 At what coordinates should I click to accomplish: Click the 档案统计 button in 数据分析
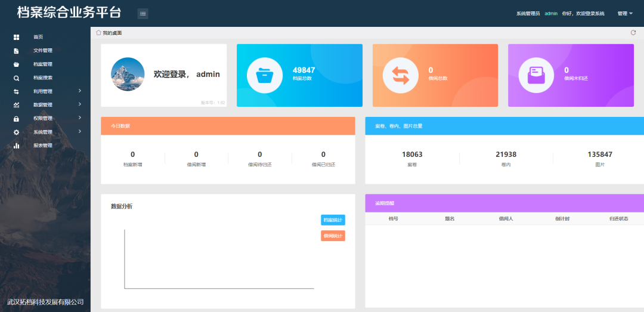pos(333,220)
